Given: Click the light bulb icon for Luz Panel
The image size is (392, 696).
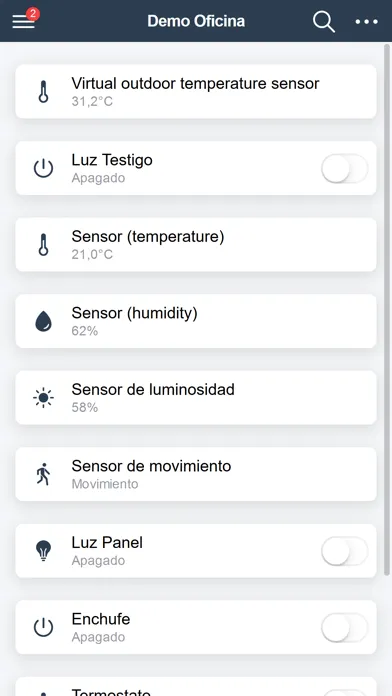Looking at the screenshot, I should click(43, 551).
